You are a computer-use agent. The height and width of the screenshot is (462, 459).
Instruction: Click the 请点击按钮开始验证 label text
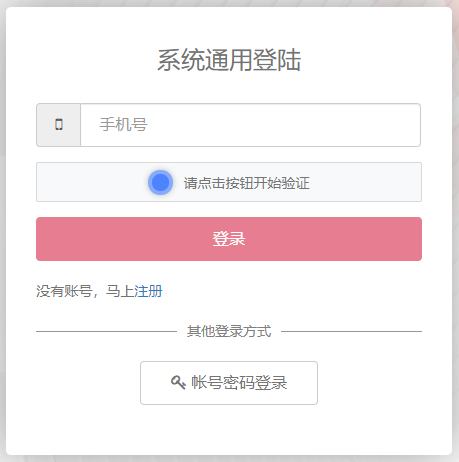coord(246,183)
